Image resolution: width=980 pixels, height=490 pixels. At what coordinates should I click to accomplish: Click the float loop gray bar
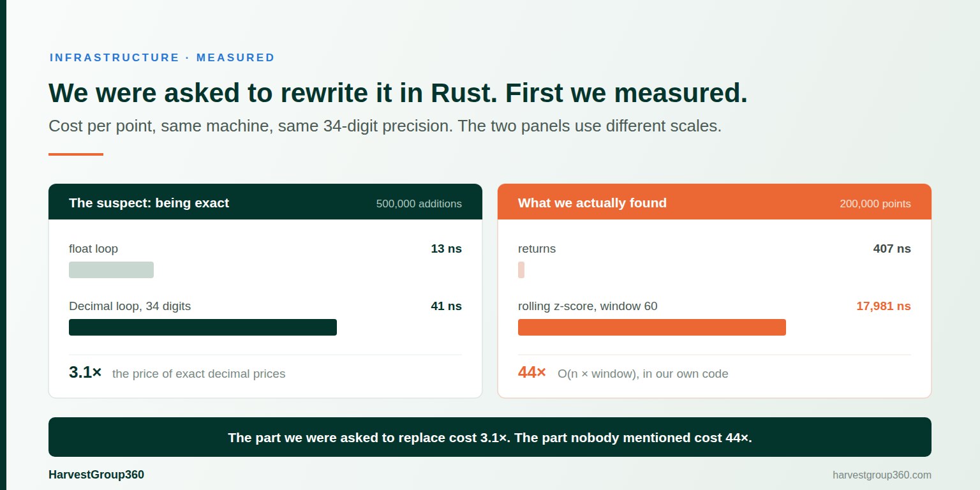(x=111, y=270)
